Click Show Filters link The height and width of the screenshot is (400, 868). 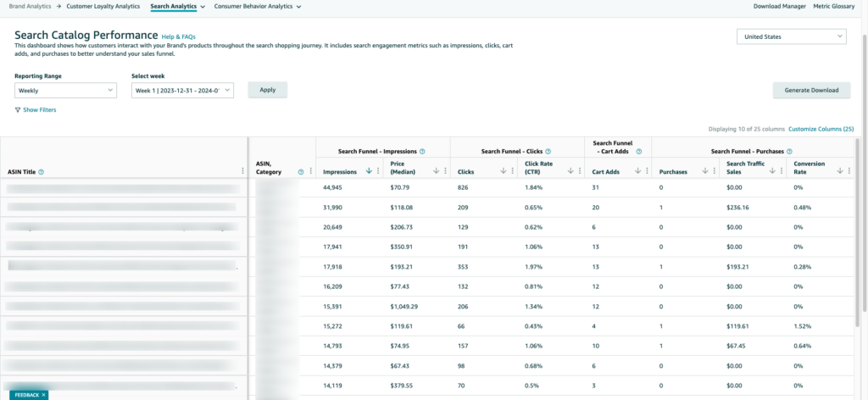[x=39, y=110]
